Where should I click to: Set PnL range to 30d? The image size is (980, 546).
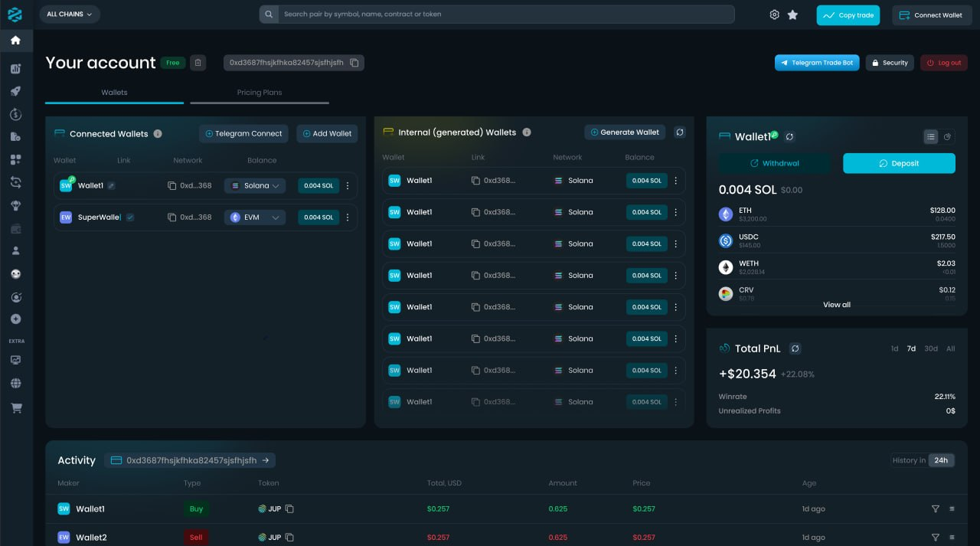click(x=931, y=348)
